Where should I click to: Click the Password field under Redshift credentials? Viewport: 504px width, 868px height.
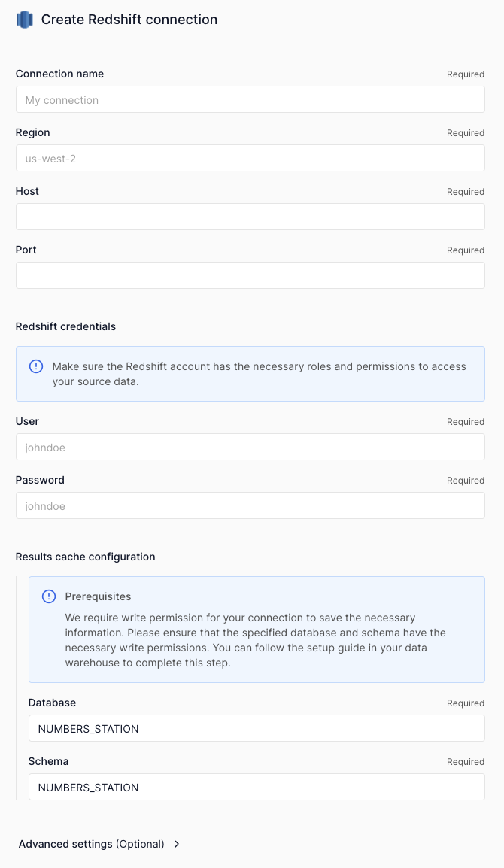[x=250, y=505]
